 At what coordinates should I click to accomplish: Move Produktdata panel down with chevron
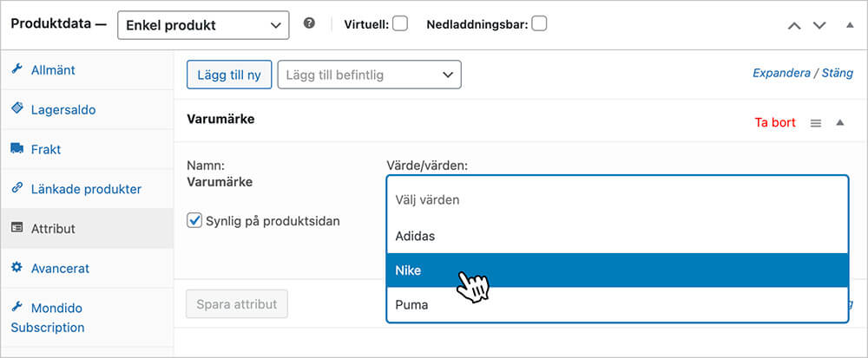click(x=819, y=25)
